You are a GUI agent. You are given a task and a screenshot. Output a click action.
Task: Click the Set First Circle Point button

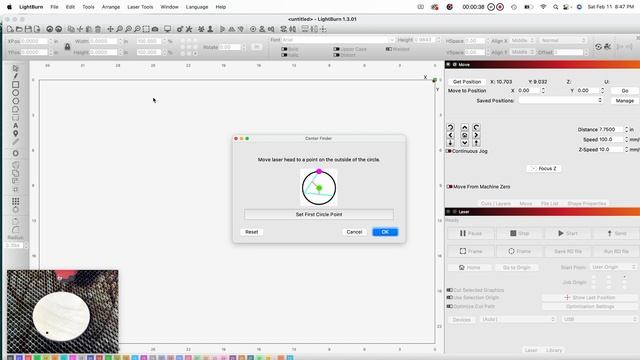pos(319,214)
